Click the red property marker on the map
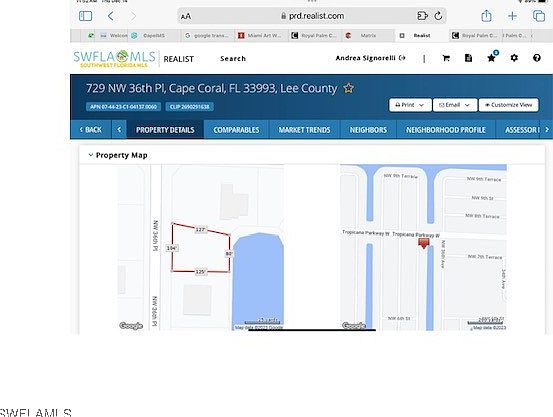 coord(424,243)
